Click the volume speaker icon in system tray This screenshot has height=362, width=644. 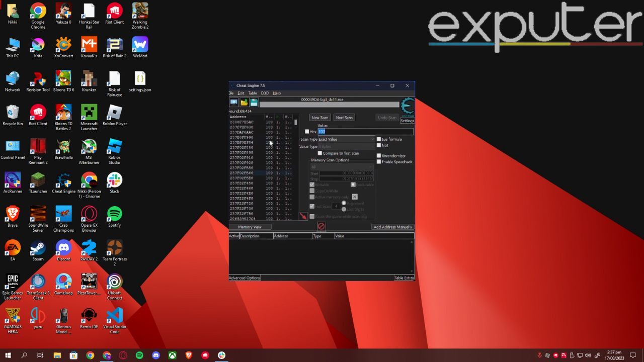[588, 355]
